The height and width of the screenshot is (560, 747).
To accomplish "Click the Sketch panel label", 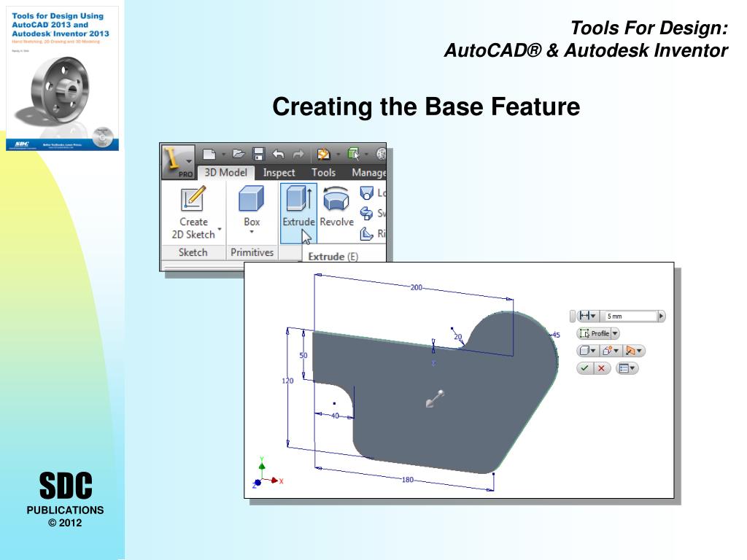I will [193, 252].
